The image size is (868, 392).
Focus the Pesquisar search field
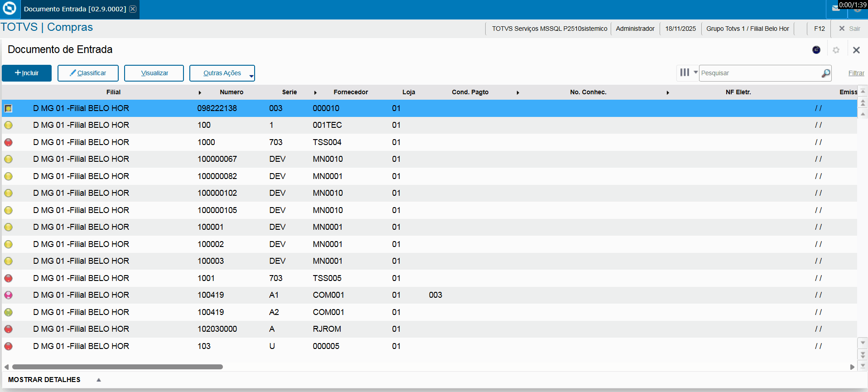click(x=760, y=73)
